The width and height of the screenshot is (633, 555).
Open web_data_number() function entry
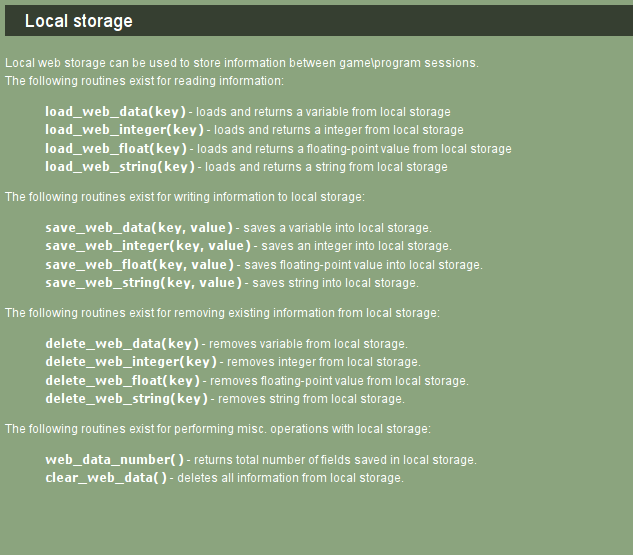tap(114, 460)
